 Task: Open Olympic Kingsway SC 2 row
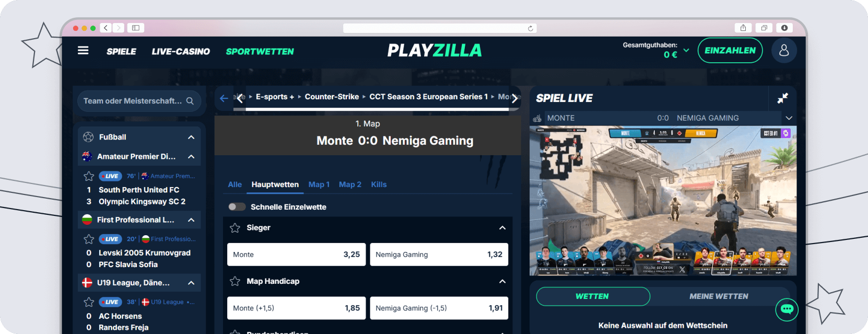coord(142,202)
